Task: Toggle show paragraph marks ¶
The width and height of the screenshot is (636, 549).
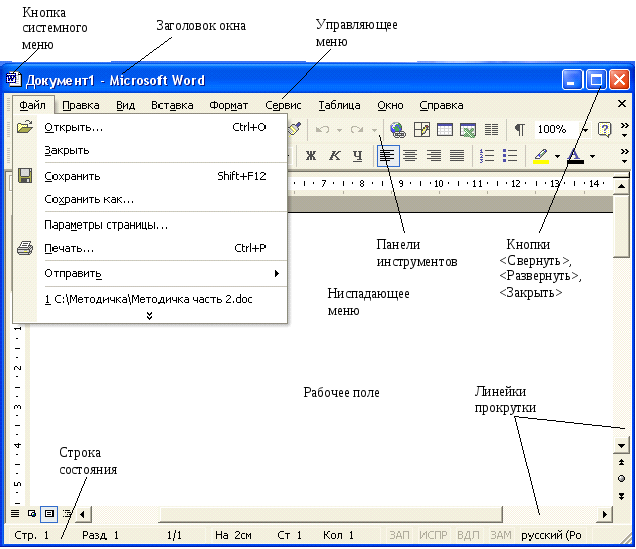Action: [x=520, y=130]
